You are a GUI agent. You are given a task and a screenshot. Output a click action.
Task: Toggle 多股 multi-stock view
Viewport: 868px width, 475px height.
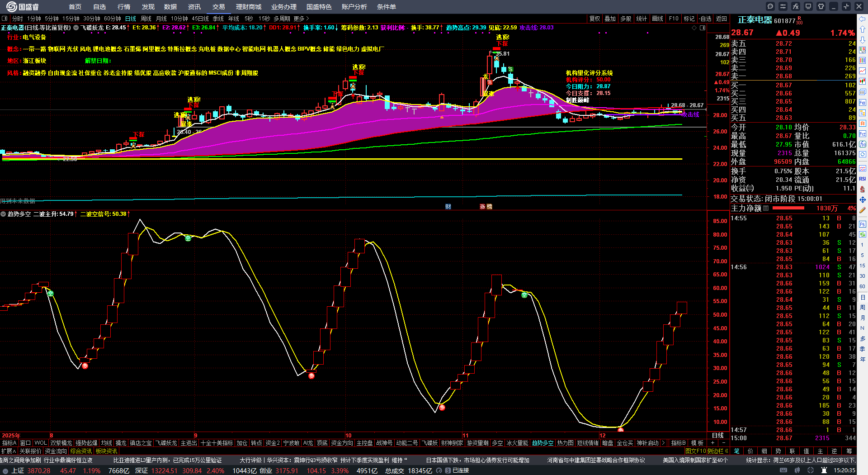[x=626, y=19]
